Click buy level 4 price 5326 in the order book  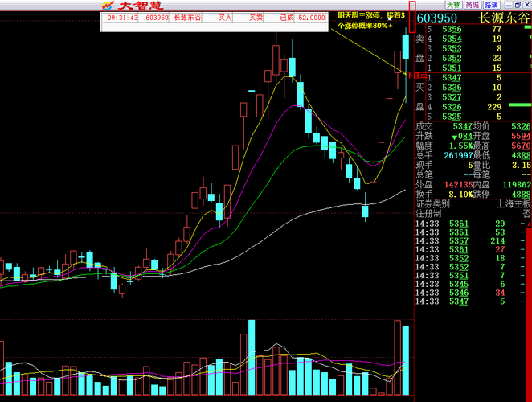click(452, 107)
